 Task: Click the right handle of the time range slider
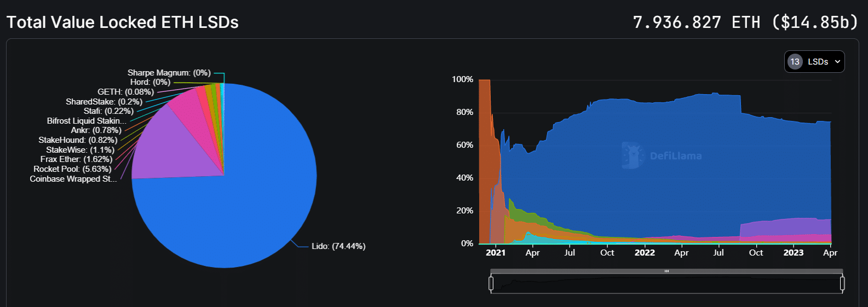[x=842, y=283]
